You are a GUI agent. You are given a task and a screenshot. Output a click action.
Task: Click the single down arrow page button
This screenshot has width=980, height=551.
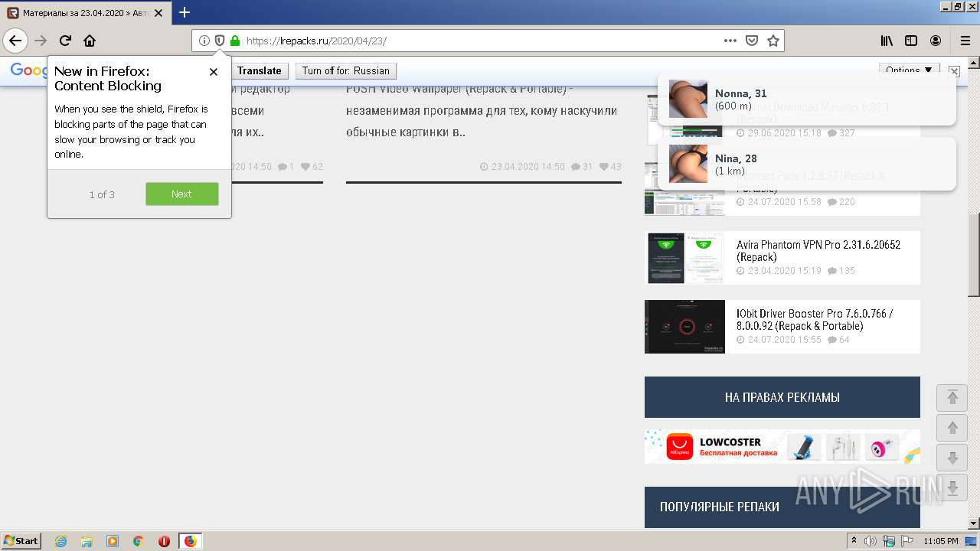tap(952, 458)
